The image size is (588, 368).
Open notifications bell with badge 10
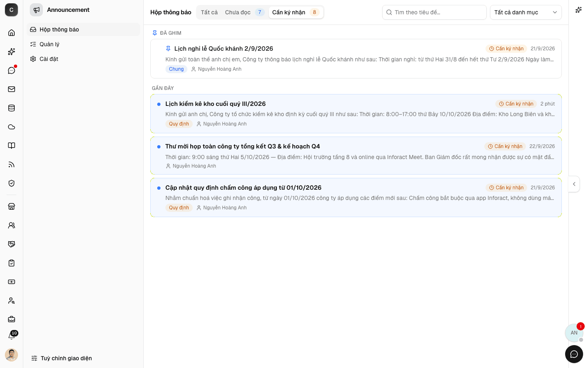(11, 336)
